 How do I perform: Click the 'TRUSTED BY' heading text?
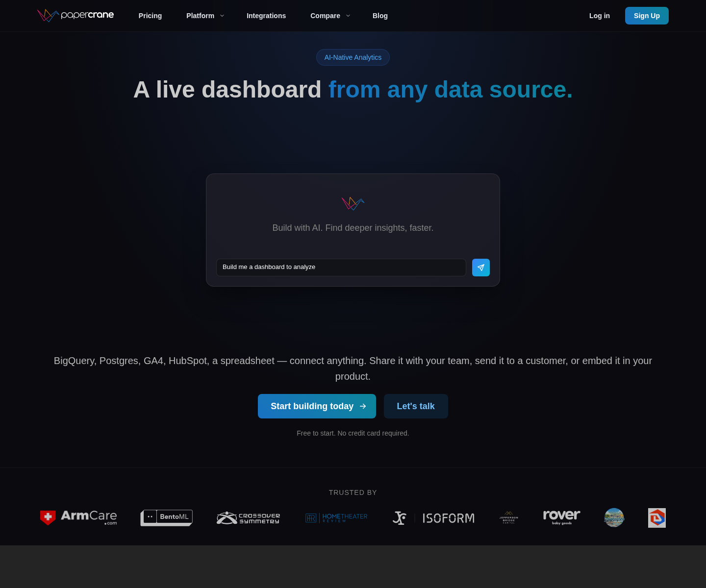point(353,492)
